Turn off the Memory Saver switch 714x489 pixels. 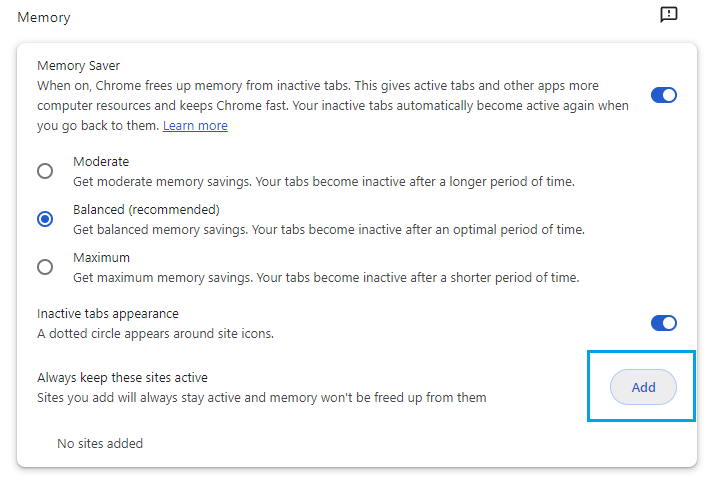[x=664, y=95]
